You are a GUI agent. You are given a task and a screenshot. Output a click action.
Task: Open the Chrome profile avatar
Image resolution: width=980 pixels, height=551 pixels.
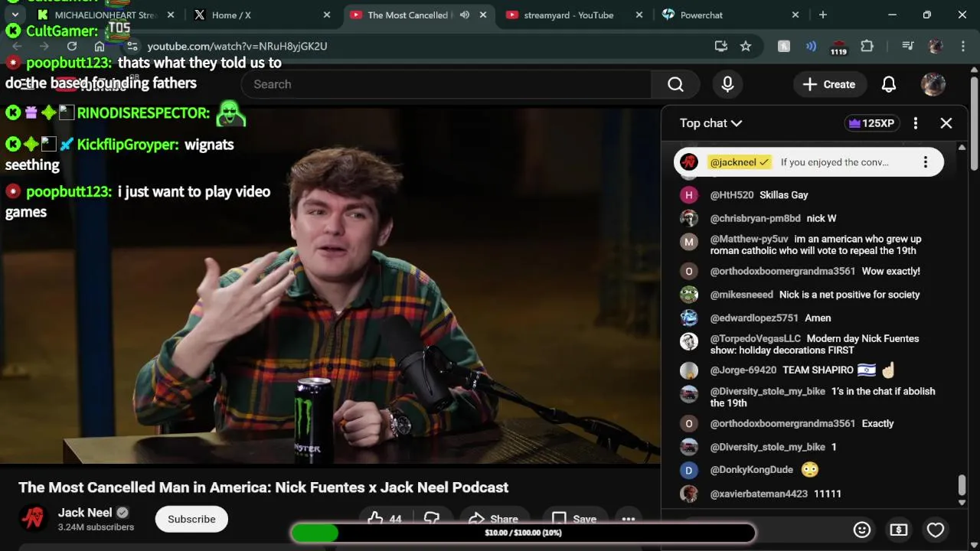coord(935,46)
